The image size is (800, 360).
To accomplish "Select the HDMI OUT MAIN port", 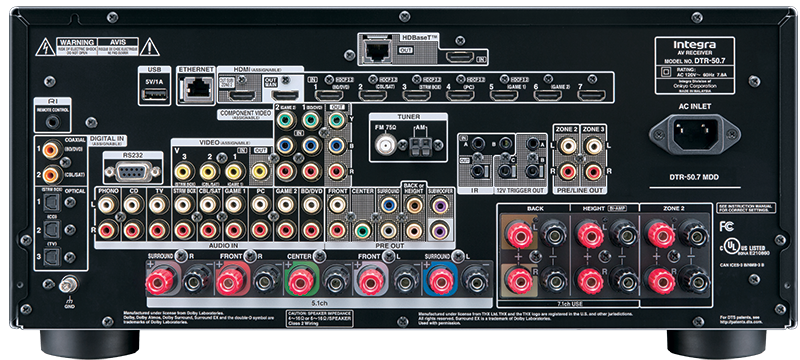I will pos(284,96).
